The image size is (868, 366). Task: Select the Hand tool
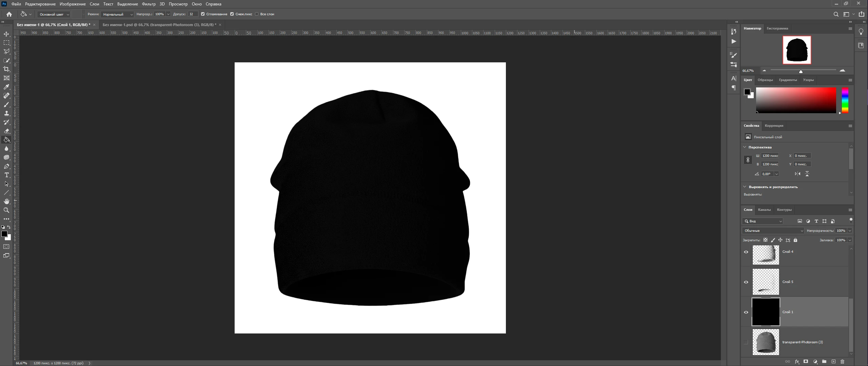[x=6, y=201]
